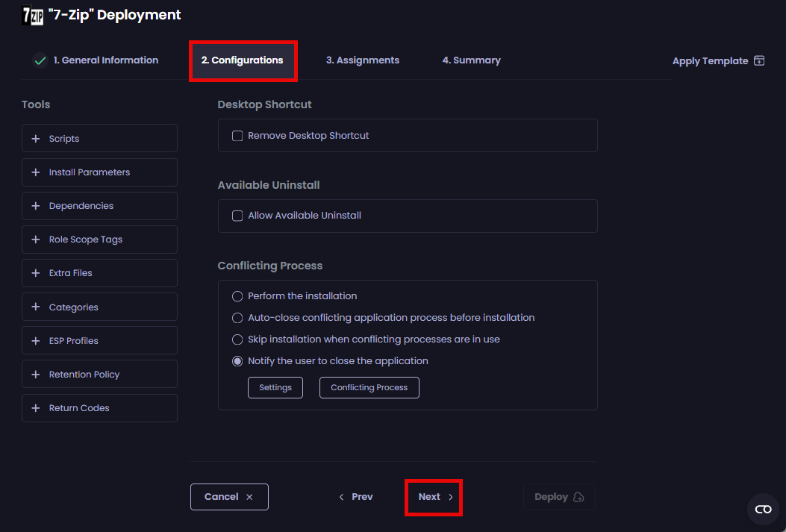The image size is (786, 532).
Task: Switch to the Assignments tab
Action: pyautogui.click(x=363, y=60)
